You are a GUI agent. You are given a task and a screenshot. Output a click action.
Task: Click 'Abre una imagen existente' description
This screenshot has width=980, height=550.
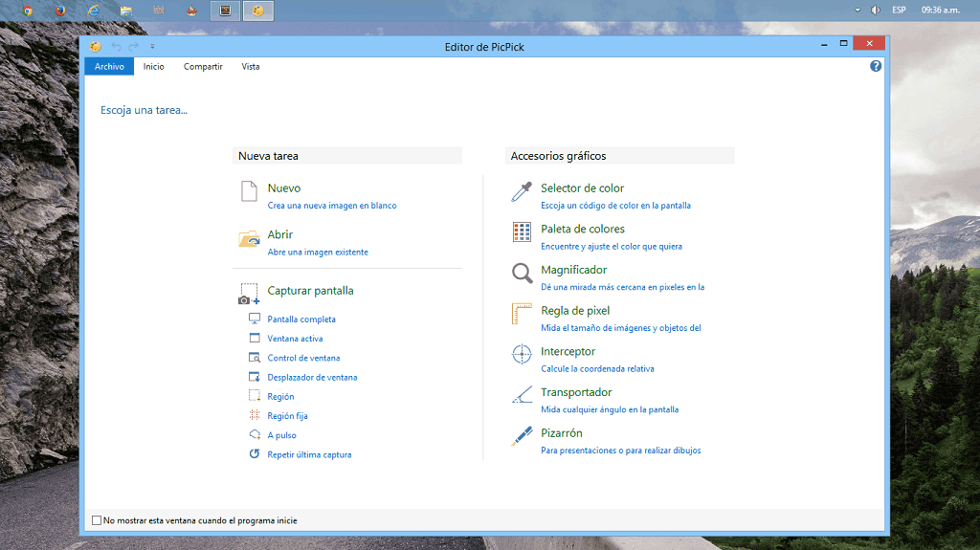[x=318, y=252]
